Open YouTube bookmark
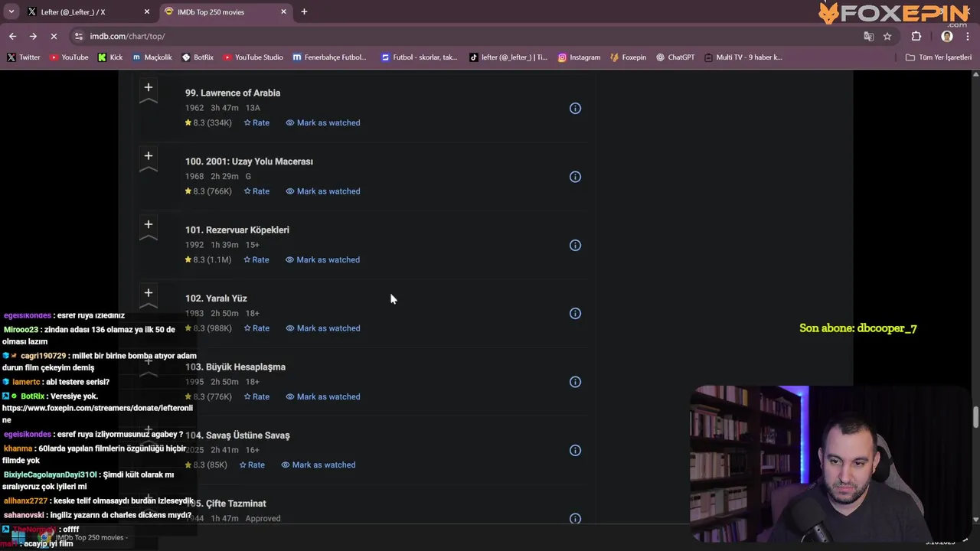The image size is (980, 551). [69, 57]
